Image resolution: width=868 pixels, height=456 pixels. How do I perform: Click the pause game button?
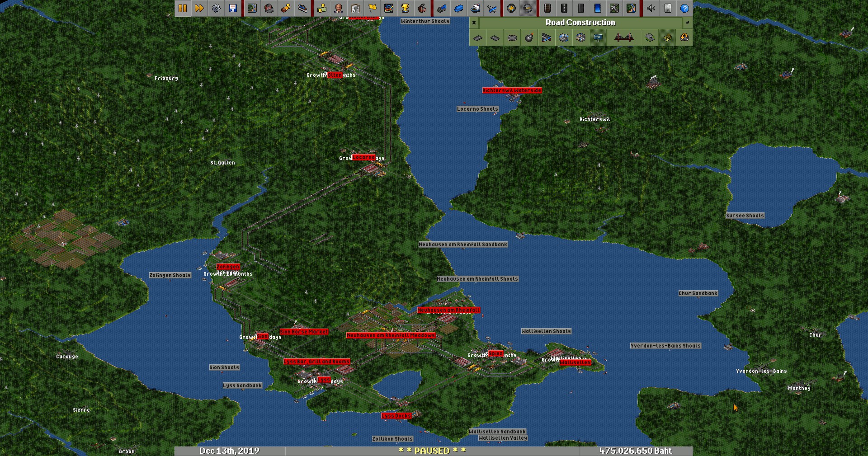point(183,8)
